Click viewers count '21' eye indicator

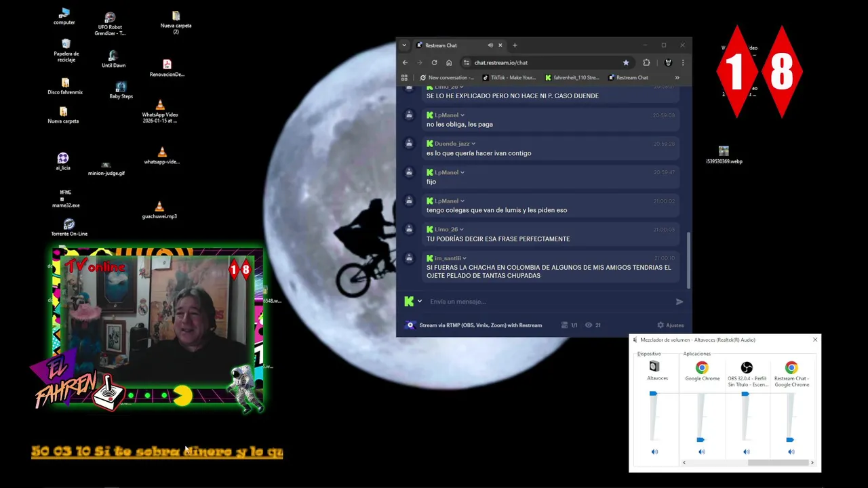point(593,325)
